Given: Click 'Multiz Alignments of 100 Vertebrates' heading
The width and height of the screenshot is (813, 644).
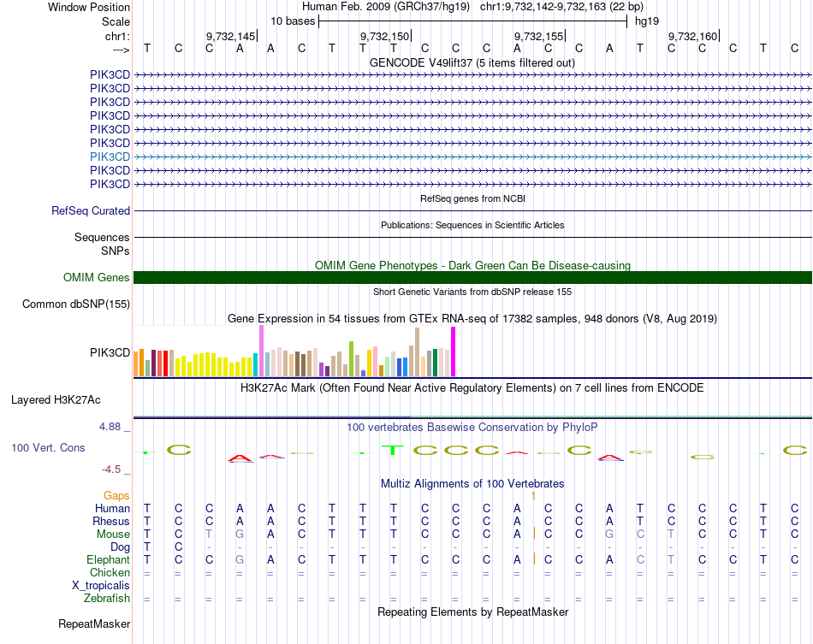Looking at the screenshot, I should click(x=472, y=484).
